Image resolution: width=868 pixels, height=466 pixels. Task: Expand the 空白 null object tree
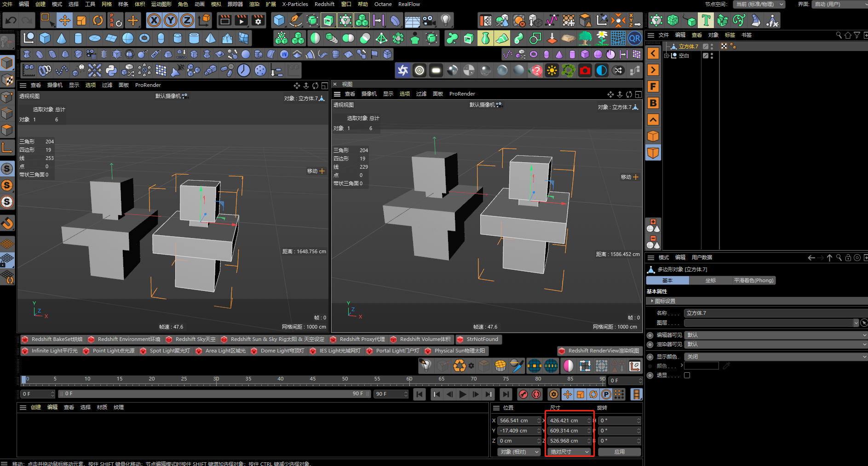point(666,56)
